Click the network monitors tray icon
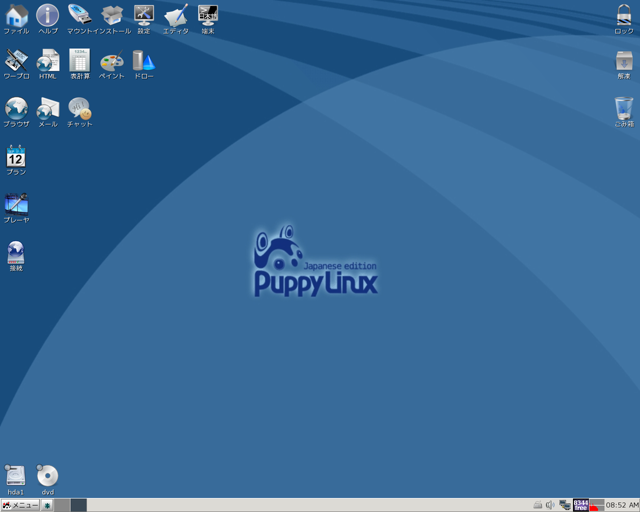 [565, 505]
